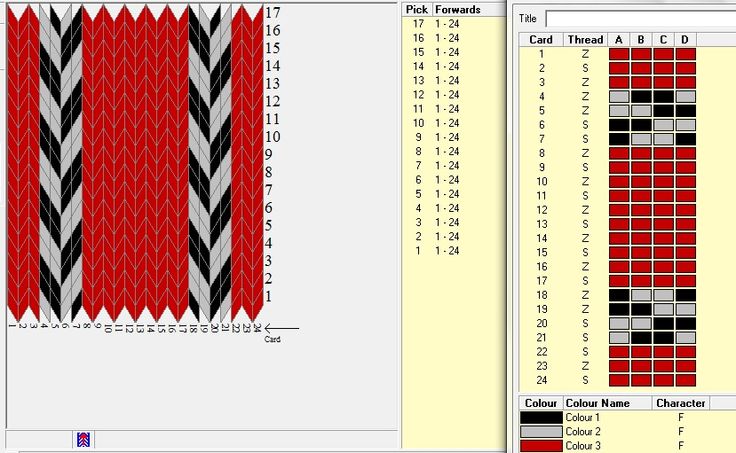Click in the Title text field

pos(640,18)
